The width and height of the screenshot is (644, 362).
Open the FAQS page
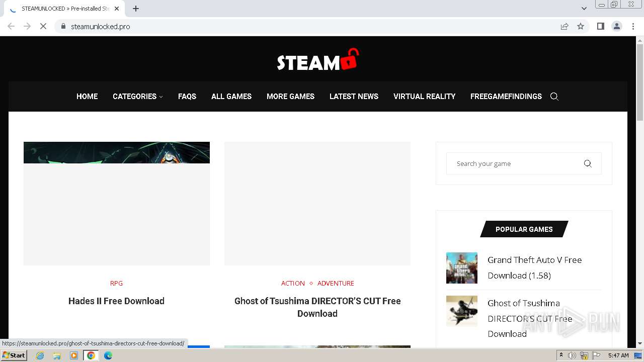tap(187, 97)
